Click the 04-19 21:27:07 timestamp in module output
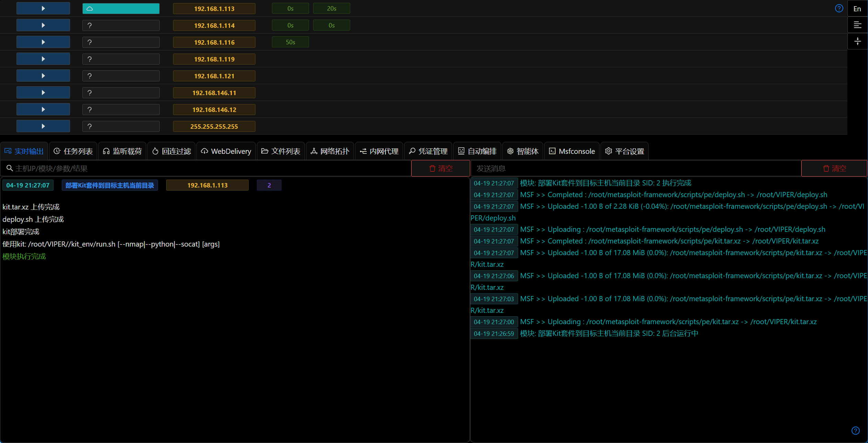The width and height of the screenshot is (868, 443). 28,185
